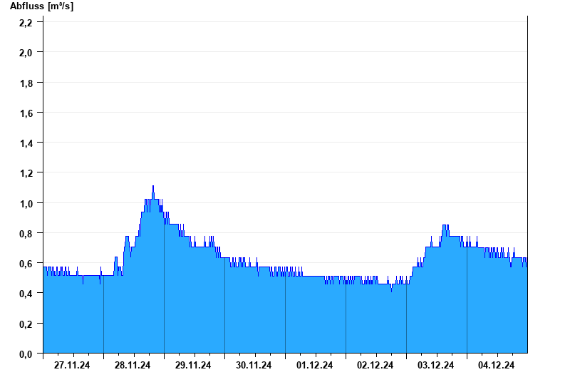Click the 1,8 y-axis label
This screenshot has height=392, width=570.
[26, 83]
